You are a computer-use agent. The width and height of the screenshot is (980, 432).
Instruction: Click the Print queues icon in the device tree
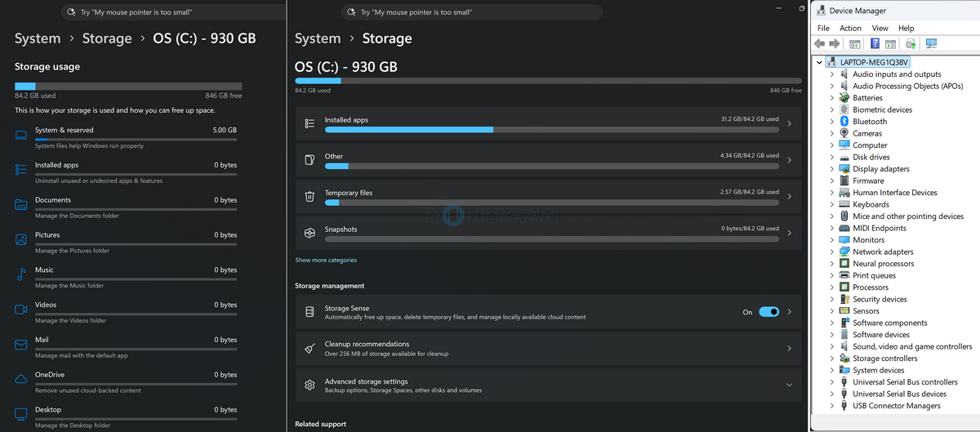(x=844, y=275)
